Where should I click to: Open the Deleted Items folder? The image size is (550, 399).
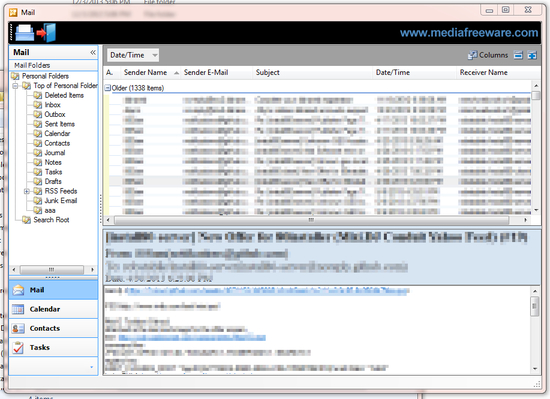64,95
